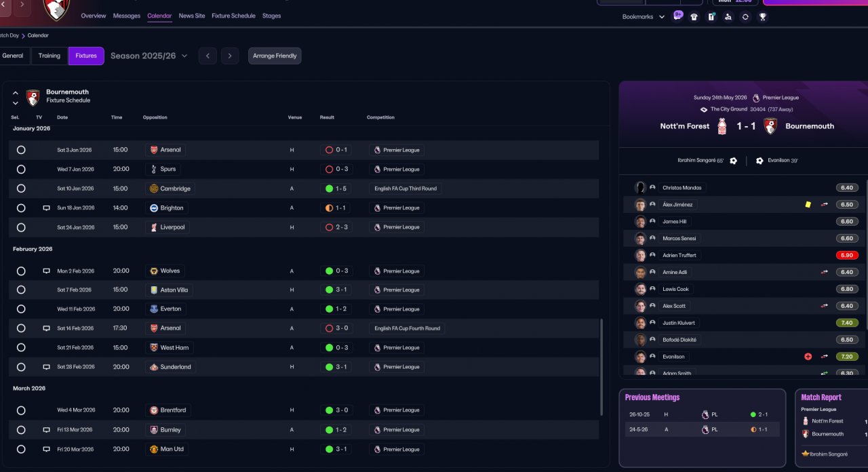Open the News Site menu item
This screenshot has width=868, height=472.
(x=192, y=16)
